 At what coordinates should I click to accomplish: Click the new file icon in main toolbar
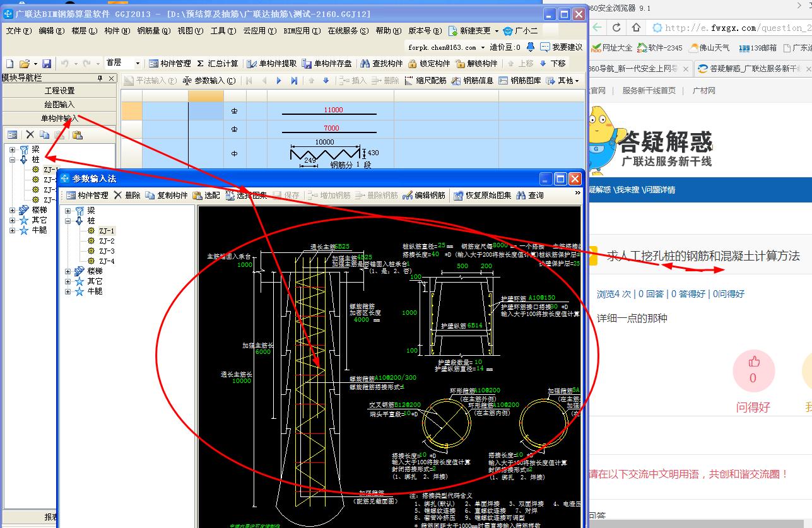click(10, 64)
